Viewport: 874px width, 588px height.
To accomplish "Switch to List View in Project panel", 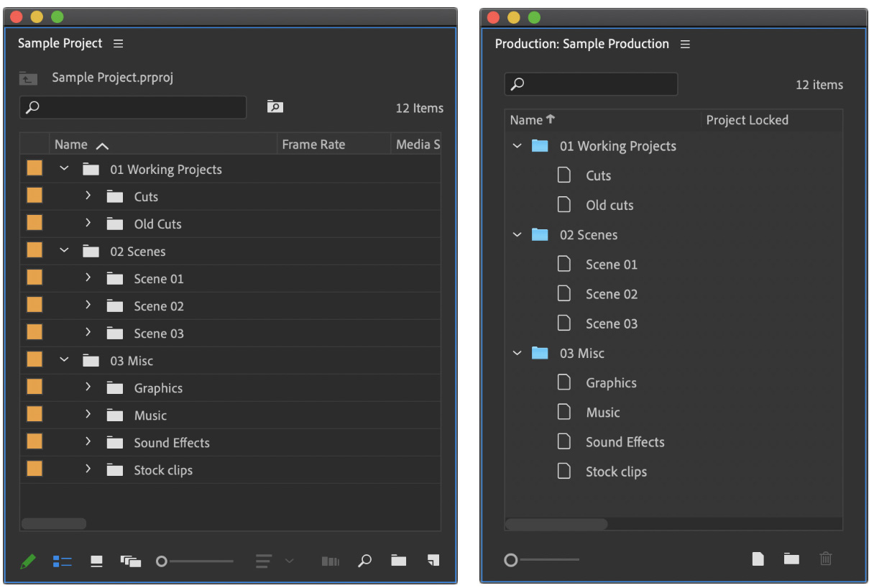I will pos(63,561).
